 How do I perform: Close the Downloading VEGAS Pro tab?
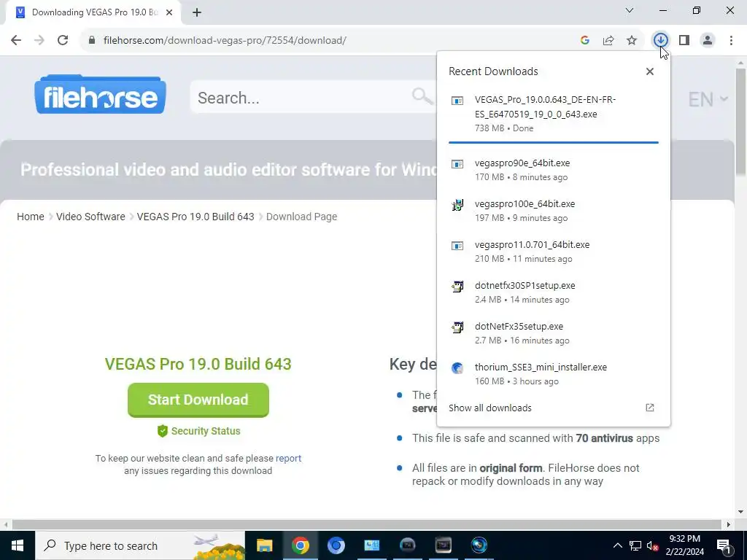(x=169, y=12)
